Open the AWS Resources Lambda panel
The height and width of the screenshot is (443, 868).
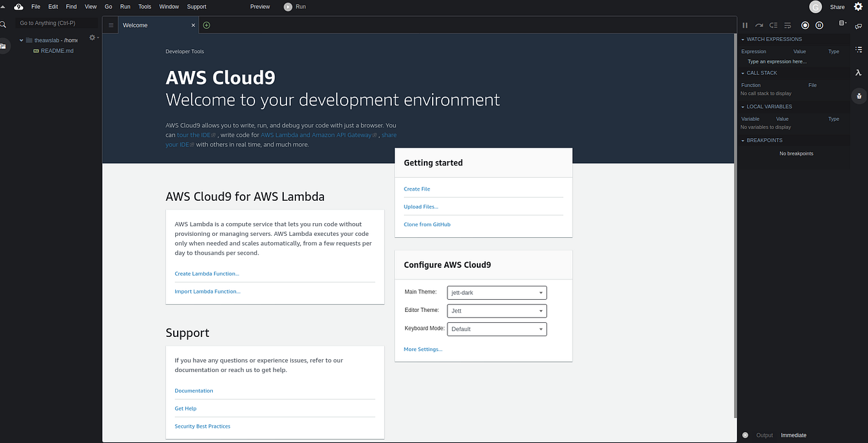(858, 73)
